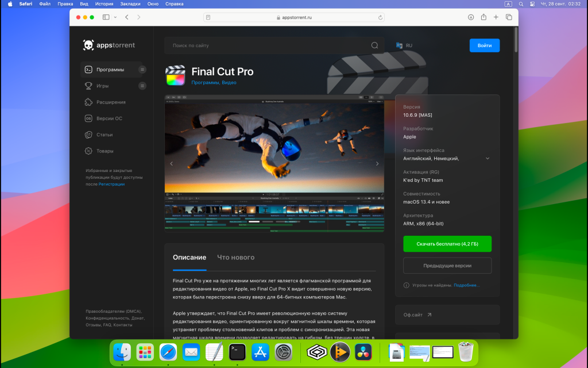This screenshot has width=588, height=368.
Task: Click the appstorrent.ru address bar
Action: click(294, 17)
